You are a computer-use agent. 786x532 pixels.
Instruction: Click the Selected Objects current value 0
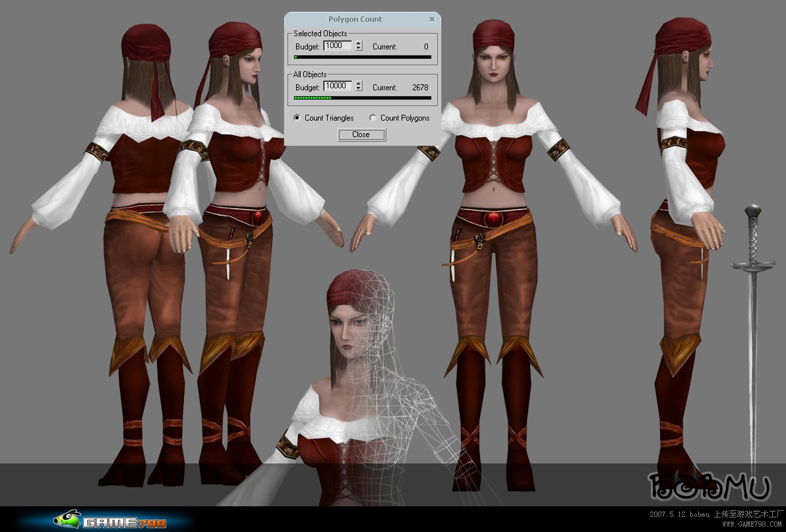(x=426, y=47)
